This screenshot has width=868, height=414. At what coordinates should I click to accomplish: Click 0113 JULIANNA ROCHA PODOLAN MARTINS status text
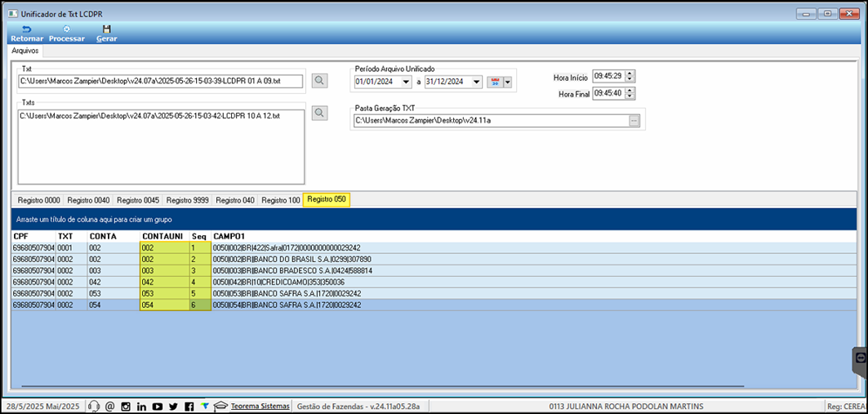pyautogui.click(x=626, y=407)
